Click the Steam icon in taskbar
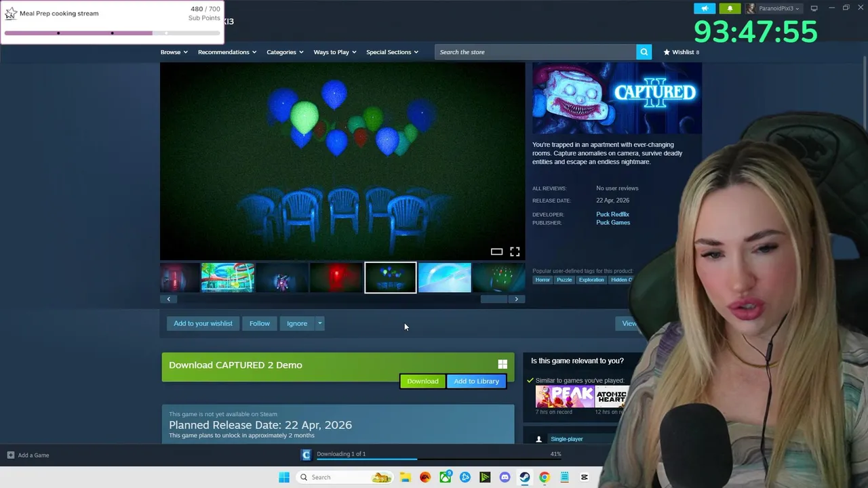 click(524, 477)
